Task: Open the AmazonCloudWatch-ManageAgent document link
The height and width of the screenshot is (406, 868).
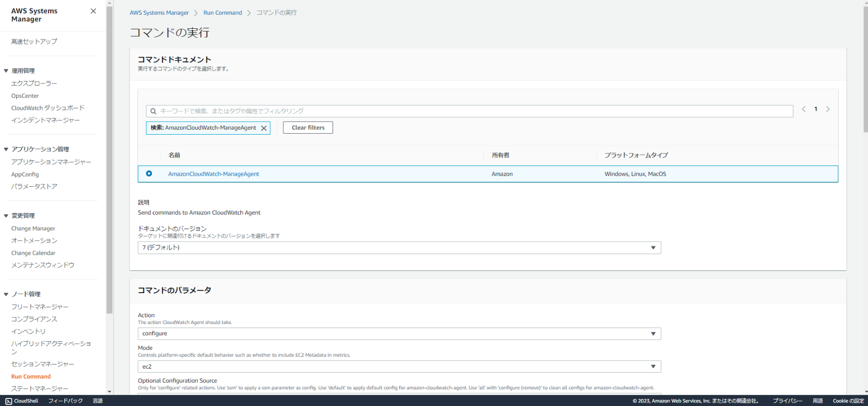Action: point(214,174)
